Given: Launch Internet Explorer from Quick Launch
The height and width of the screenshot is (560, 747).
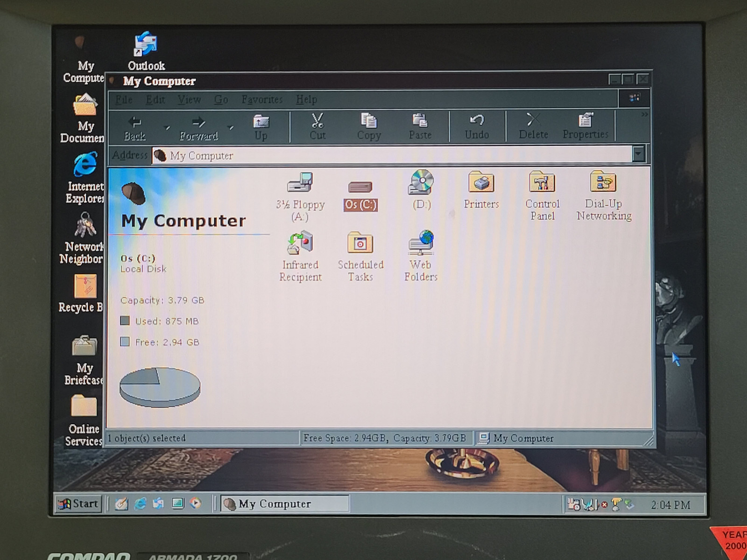Looking at the screenshot, I should point(140,504).
